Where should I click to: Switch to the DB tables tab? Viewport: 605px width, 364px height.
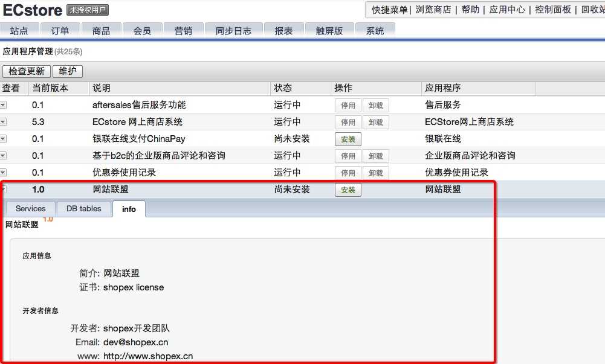pos(84,209)
